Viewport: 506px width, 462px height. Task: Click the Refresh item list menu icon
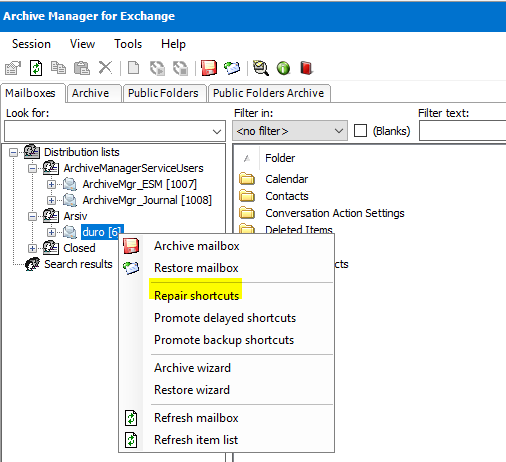[131, 440]
